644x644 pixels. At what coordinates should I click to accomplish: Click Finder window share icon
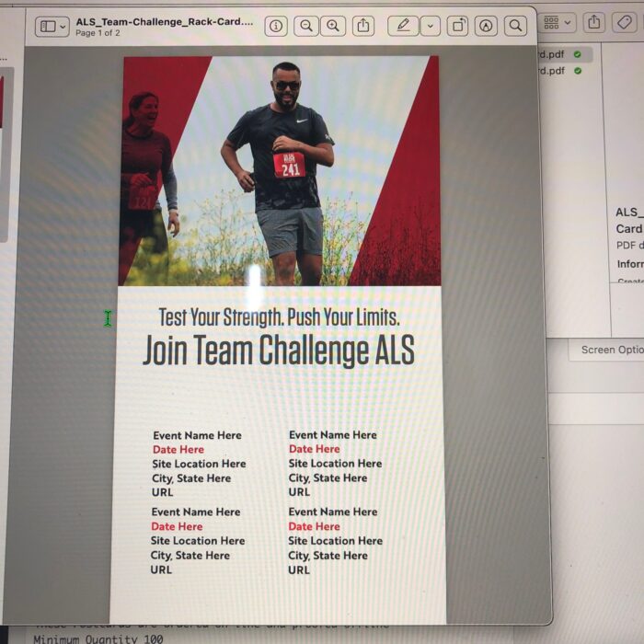pos(594,22)
